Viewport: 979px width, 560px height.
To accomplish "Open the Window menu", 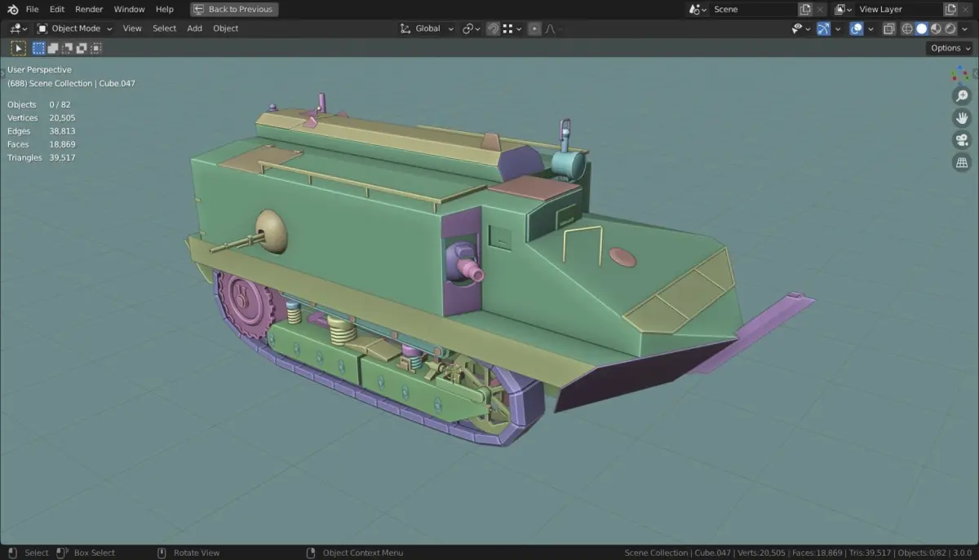I will coord(129,9).
